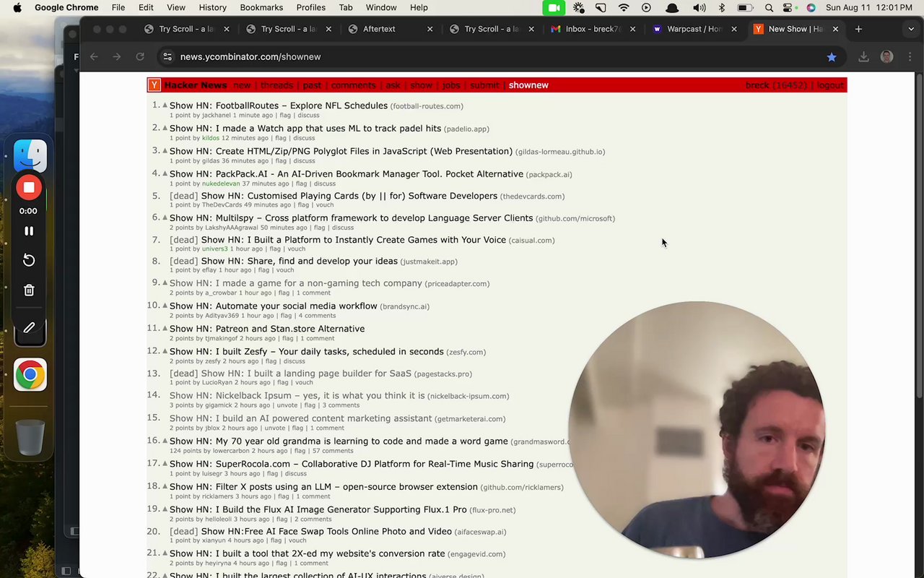Upvote the Patreon and Stan.store Alternative post

(x=165, y=328)
